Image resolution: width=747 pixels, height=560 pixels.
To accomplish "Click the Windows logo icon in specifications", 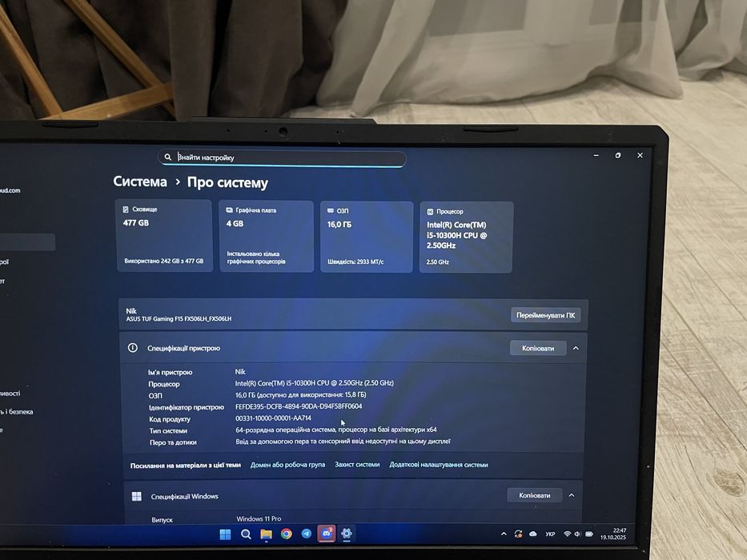I will coord(137,497).
